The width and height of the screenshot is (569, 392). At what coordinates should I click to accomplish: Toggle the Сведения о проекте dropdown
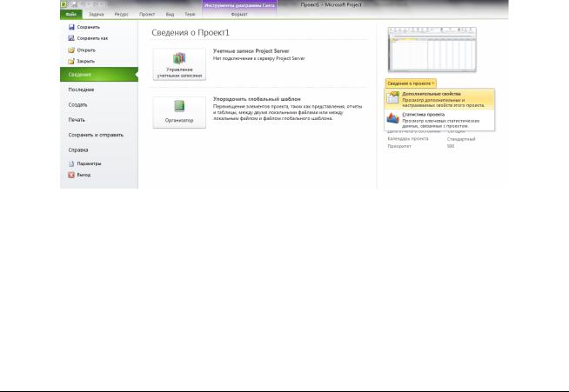point(411,83)
